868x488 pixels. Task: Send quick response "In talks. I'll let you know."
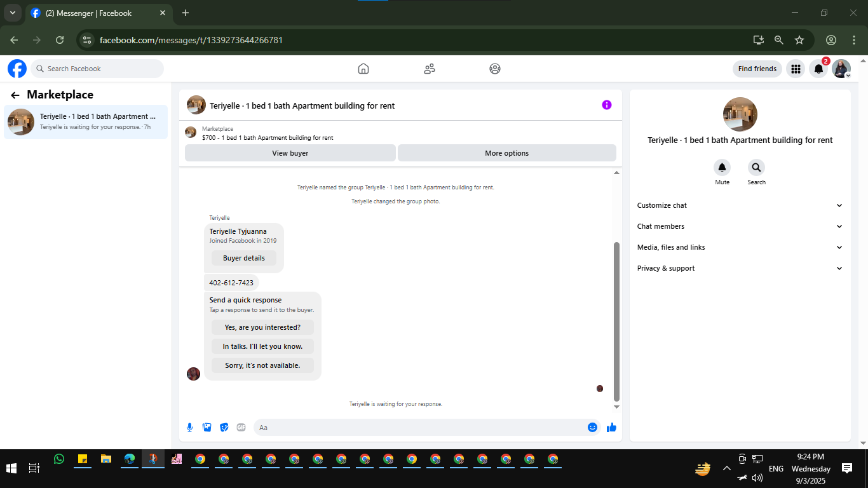point(262,346)
